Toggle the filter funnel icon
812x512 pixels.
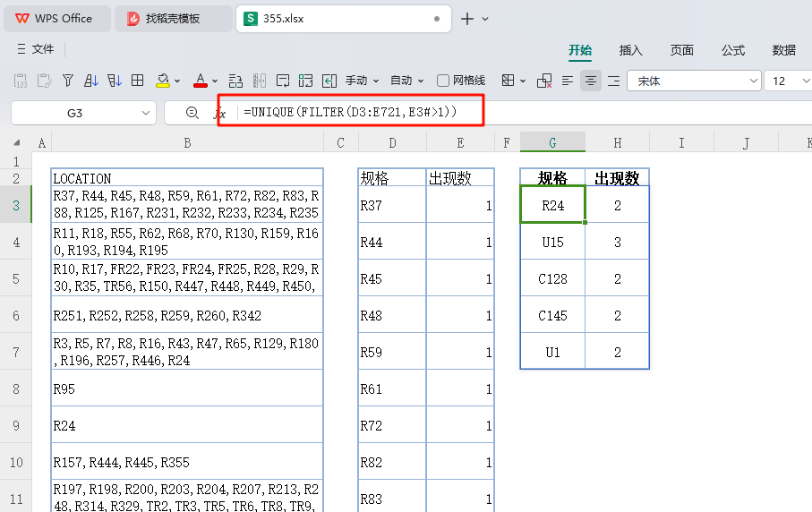(68, 81)
